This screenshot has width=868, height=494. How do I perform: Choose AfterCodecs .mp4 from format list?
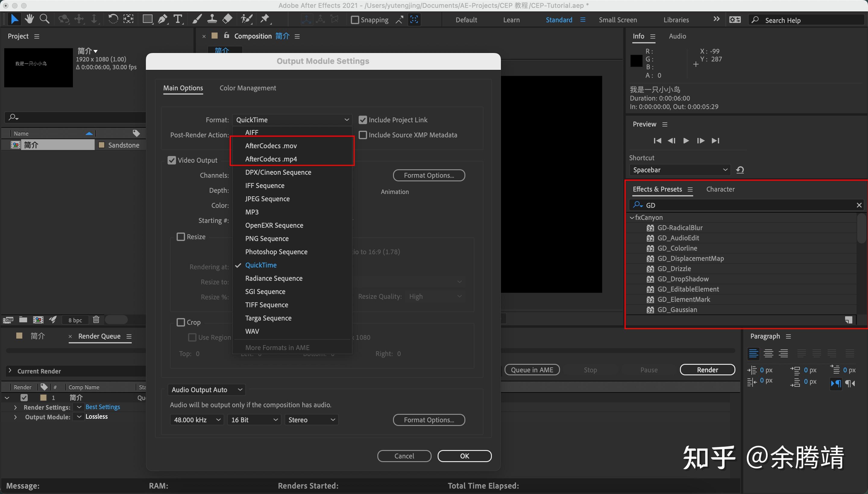click(271, 159)
